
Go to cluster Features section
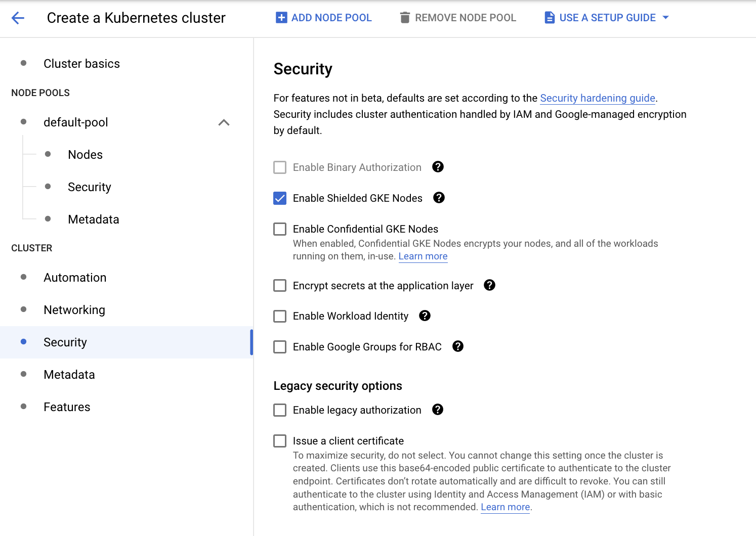(67, 407)
